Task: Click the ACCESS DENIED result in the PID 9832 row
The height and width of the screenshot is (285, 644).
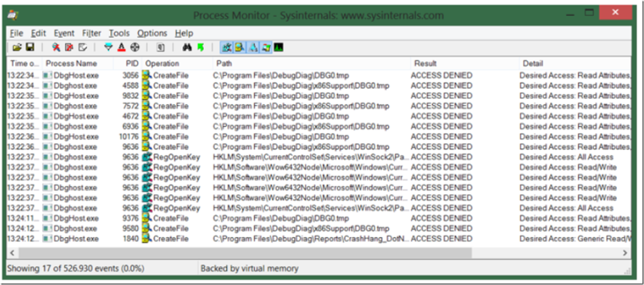Action: pos(441,96)
